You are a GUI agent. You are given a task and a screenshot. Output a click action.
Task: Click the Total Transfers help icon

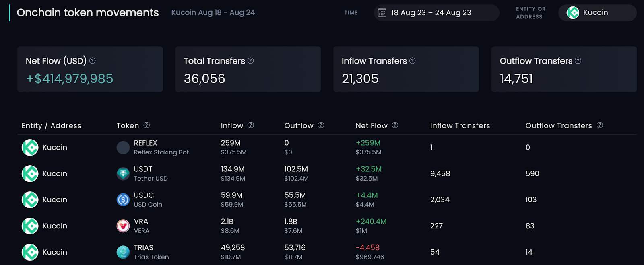tap(251, 61)
